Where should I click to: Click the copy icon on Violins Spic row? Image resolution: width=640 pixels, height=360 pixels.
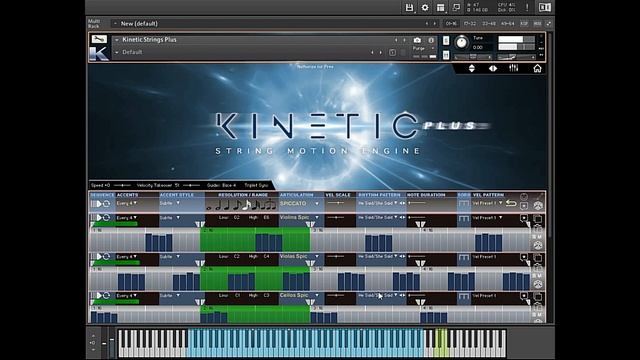(538, 220)
